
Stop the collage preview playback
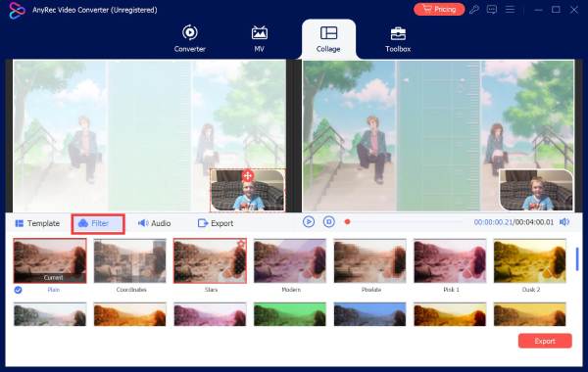point(329,222)
